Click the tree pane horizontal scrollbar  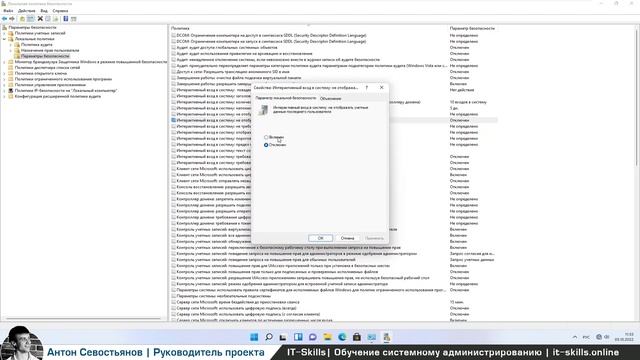(84, 318)
